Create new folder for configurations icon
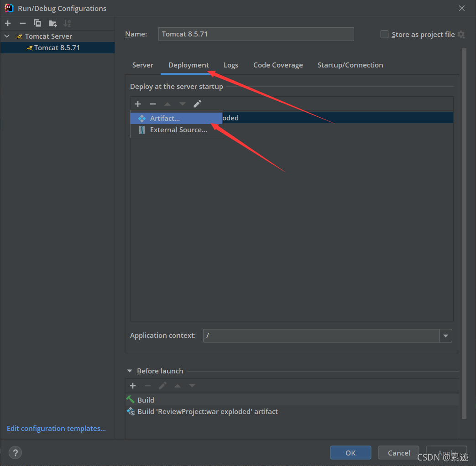The image size is (476, 466). point(53,23)
